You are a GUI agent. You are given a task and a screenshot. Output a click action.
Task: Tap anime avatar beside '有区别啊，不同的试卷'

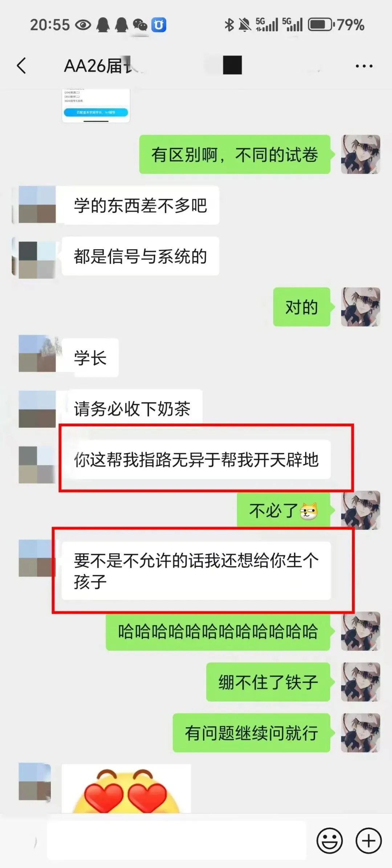coord(360,154)
